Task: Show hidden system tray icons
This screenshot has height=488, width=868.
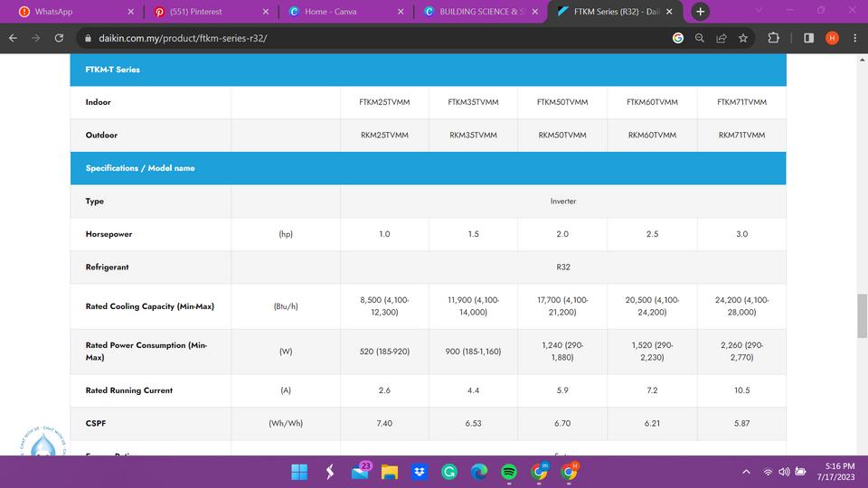Action: pos(746,472)
